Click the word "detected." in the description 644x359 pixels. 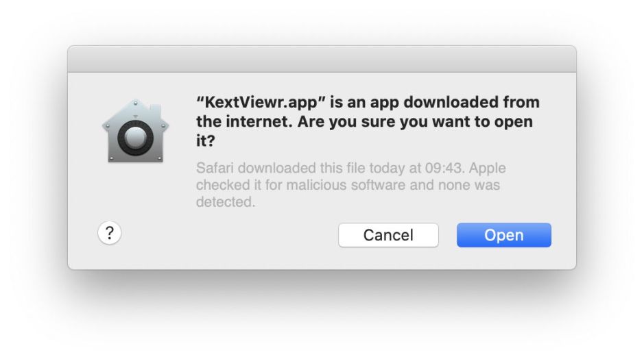pos(226,202)
